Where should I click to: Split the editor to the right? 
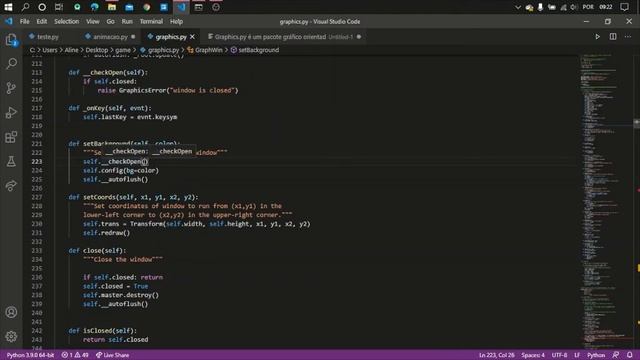pos(613,37)
